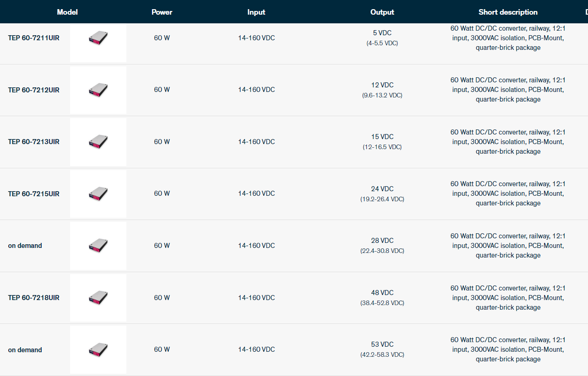Image resolution: width=588 pixels, height=376 pixels.
Task: Select model name TEP 60-7213UIR
Action: [x=33, y=142]
